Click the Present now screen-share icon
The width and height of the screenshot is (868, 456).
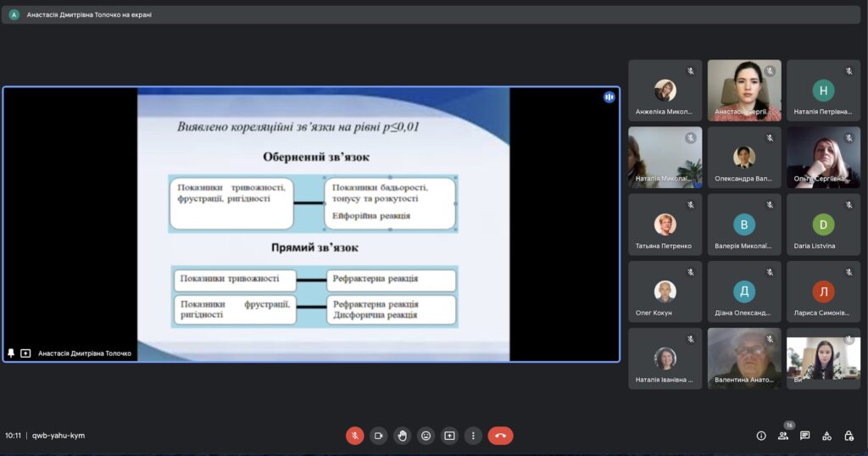point(449,436)
